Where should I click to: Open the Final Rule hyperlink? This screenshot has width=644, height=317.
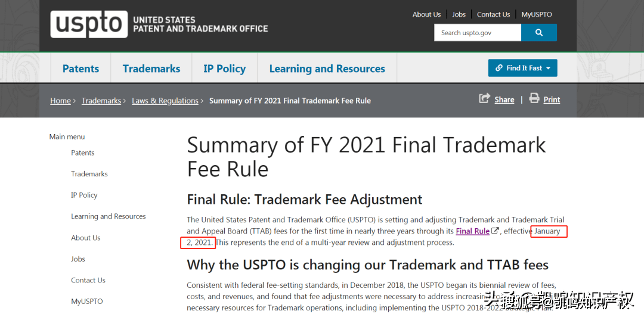pos(472,231)
